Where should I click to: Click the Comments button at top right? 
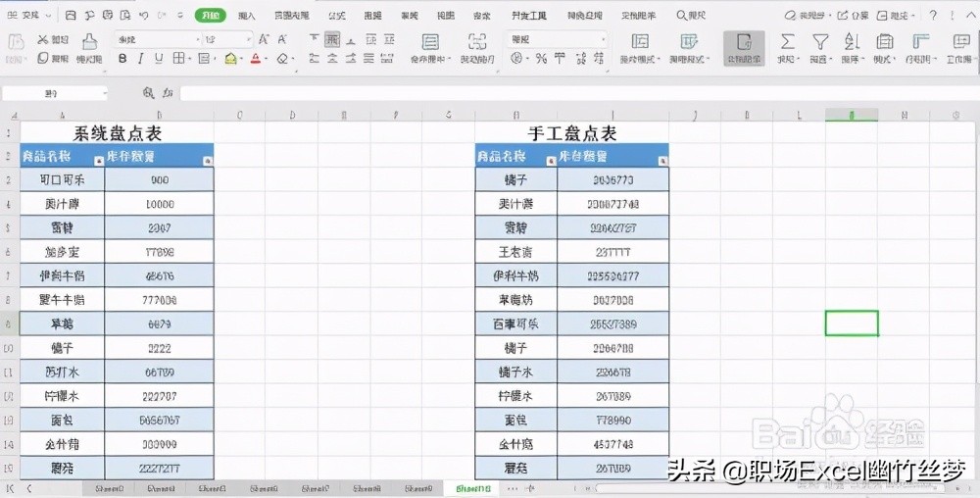897,15
